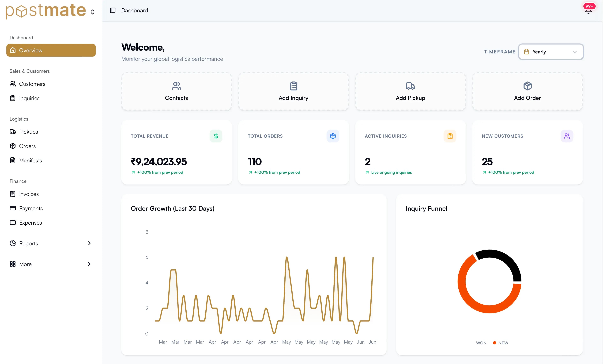
Task: Click the 'Inquiry Funnel' heading
Action: pyautogui.click(x=426, y=208)
